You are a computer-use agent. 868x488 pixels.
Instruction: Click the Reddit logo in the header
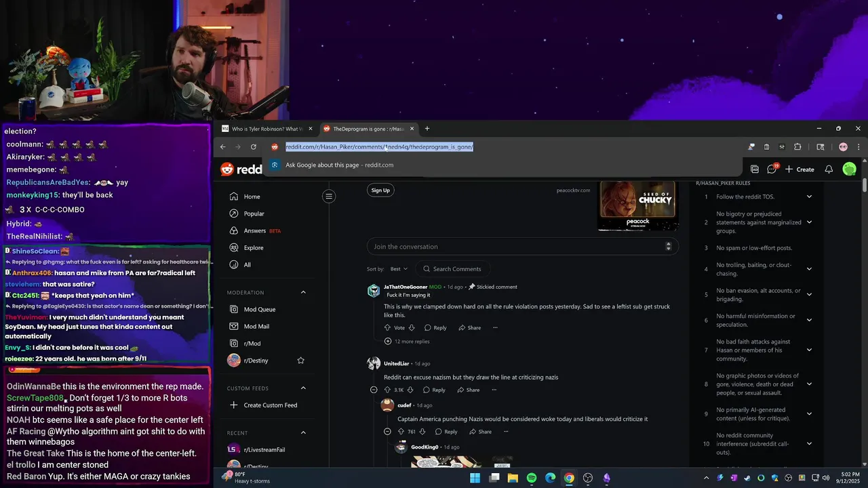click(x=241, y=169)
